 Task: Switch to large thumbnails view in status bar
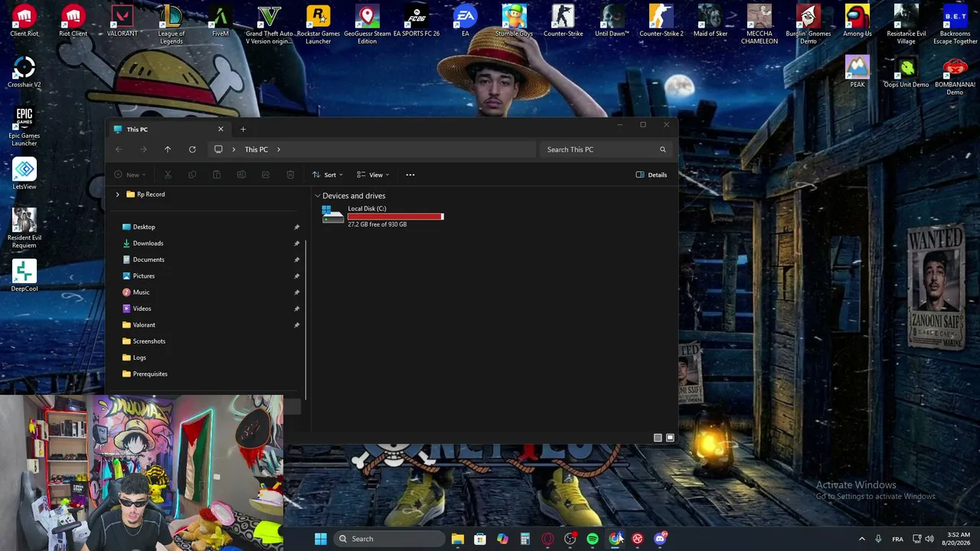pos(670,438)
